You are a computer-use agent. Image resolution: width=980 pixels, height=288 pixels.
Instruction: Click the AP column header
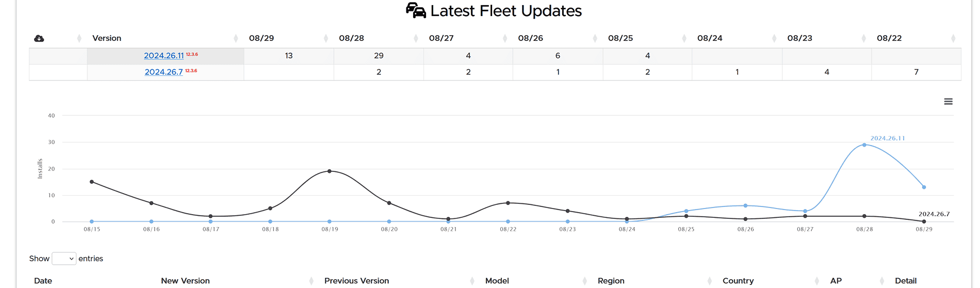point(836,281)
